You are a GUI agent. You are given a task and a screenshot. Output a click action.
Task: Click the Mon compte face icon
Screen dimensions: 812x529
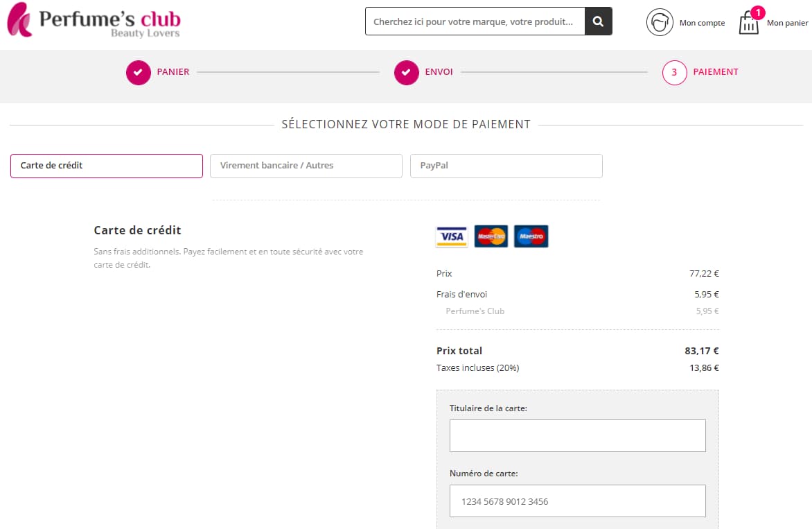tap(660, 21)
